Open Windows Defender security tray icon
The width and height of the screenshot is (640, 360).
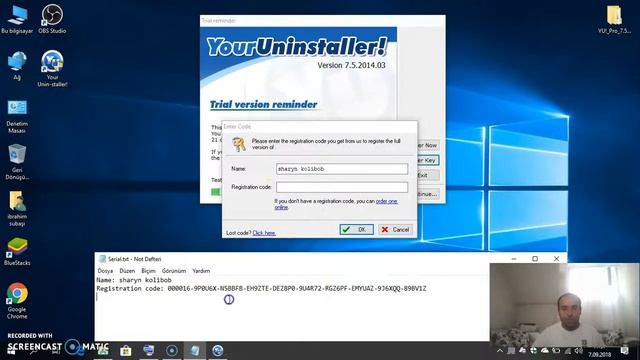tap(533, 351)
